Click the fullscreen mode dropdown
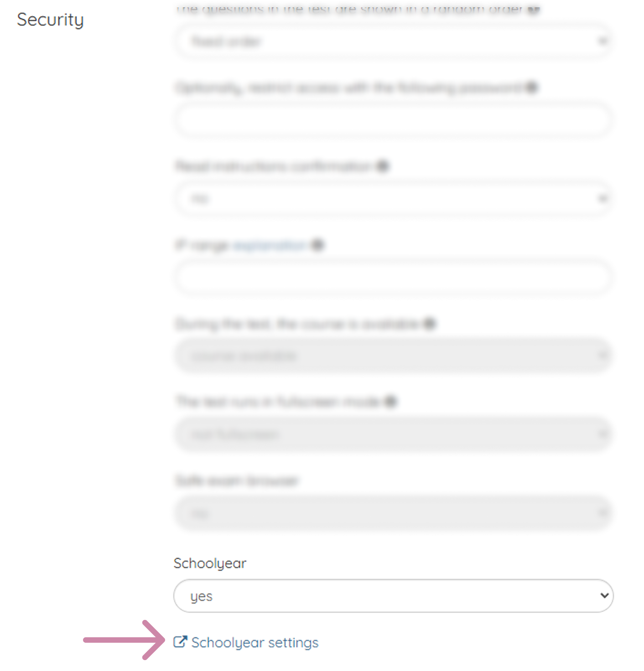644x671 pixels. pyautogui.click(x=393, y=434)
